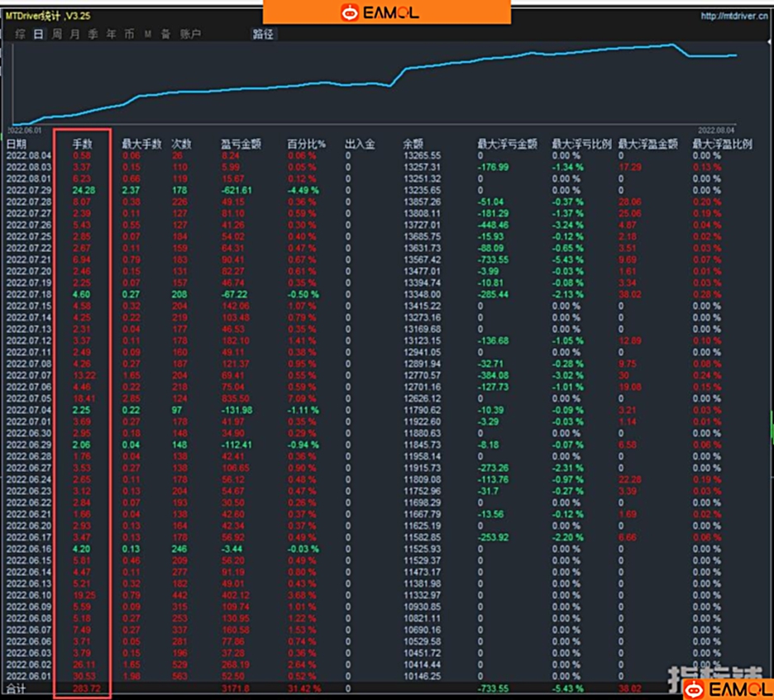Click the 7.09 % percentage value
The height and width of the screenshot is (700, 774).
302,398
